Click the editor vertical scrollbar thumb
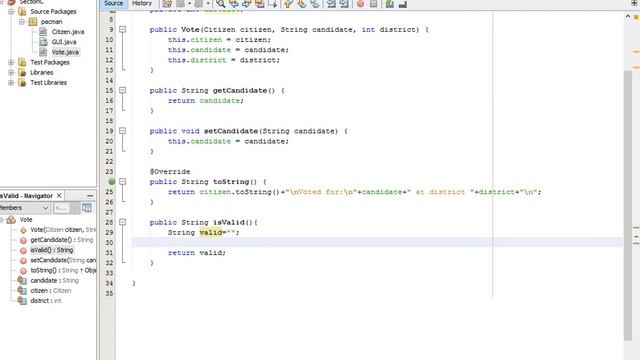The image size is (640, 360). click(x=628, y=204)
